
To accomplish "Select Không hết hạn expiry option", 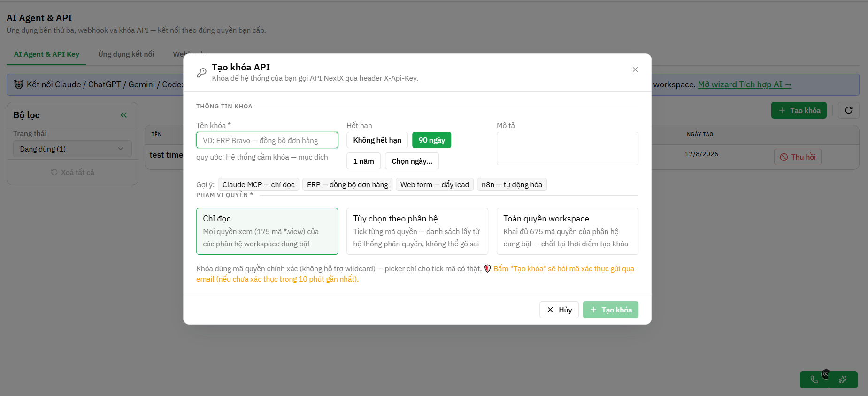I will (x=377, y=140).
